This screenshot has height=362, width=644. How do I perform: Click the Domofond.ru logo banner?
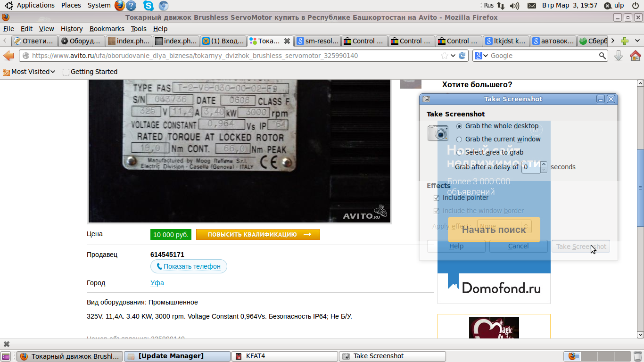click(494, 288)
